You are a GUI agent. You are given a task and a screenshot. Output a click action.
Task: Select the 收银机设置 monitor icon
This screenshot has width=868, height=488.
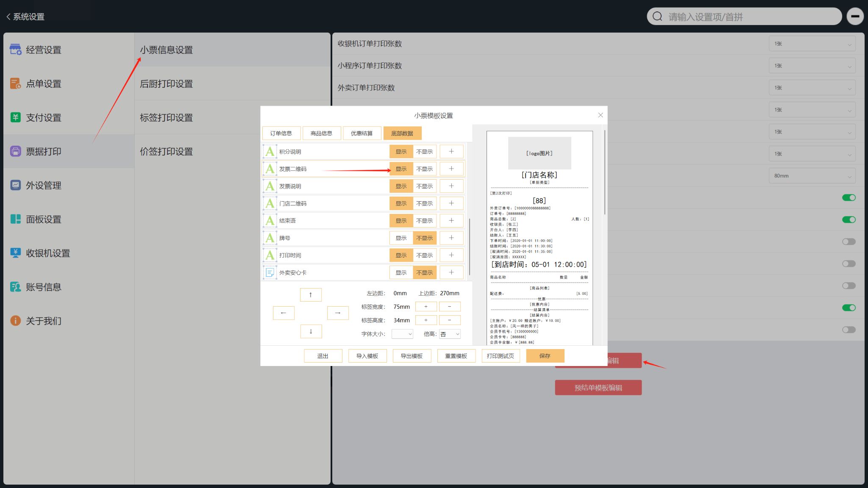tap(16, 253)
